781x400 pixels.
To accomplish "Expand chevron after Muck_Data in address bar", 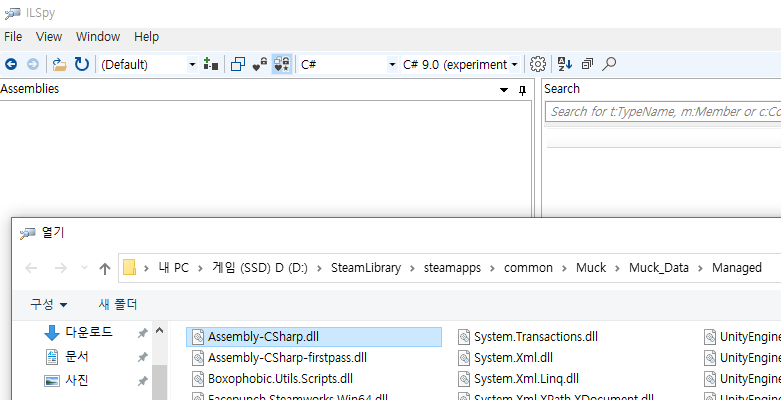I will pyautogui.click(x=701, y=268).
